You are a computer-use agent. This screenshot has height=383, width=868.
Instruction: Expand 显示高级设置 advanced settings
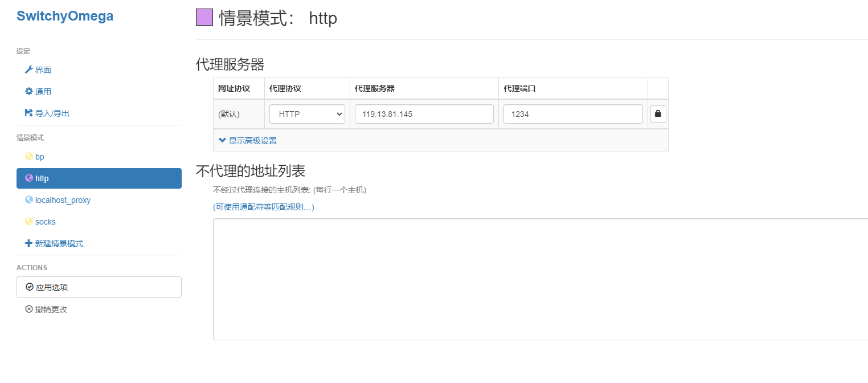click(x=252, y=140)
